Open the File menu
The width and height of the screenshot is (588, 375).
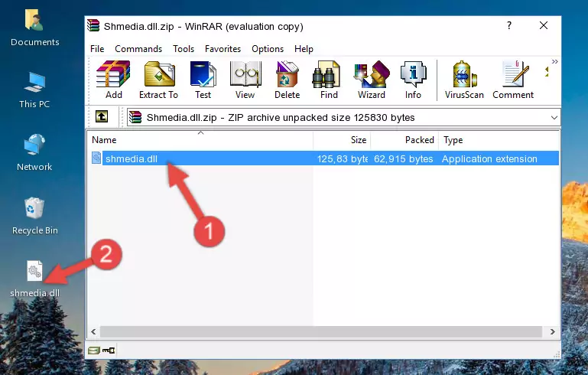(x=97, y=49)
